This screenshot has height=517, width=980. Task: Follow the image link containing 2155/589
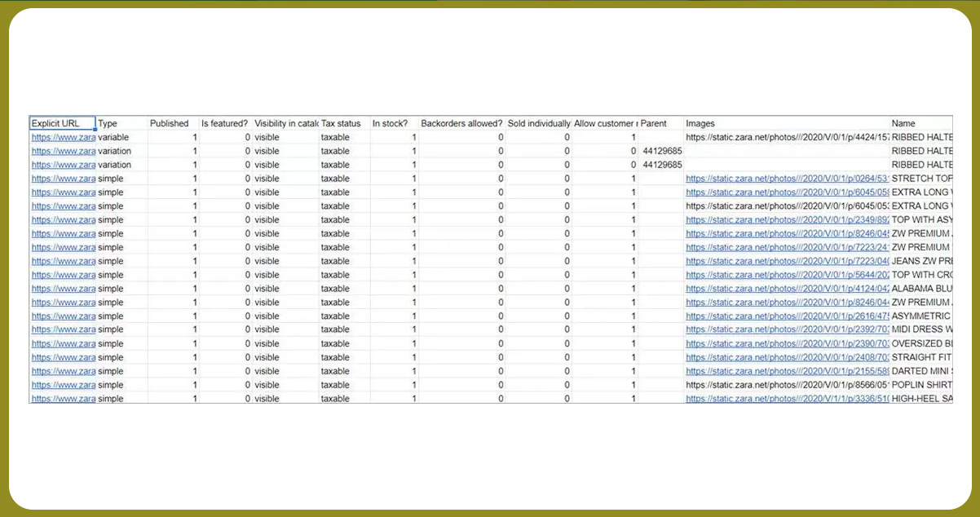pos(787,371)
